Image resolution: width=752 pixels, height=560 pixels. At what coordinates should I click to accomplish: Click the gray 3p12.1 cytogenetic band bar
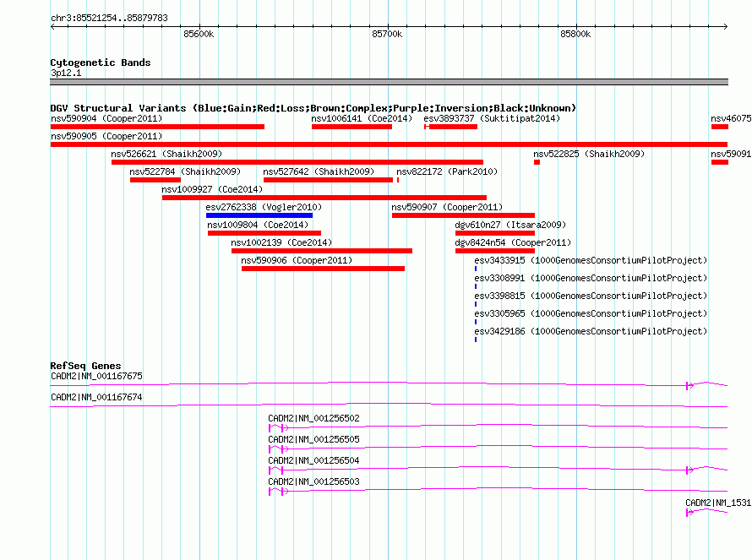[x=389, y=82]
